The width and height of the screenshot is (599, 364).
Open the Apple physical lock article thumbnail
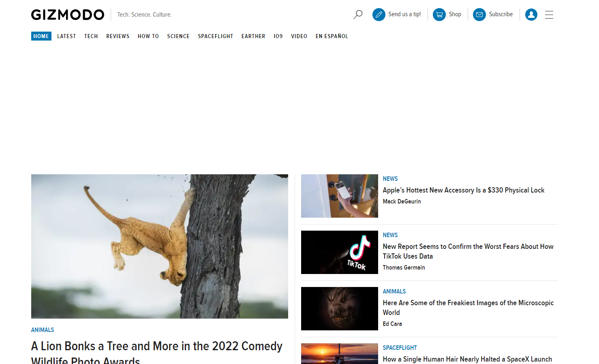pyautogui.click(x=339, y=196)
